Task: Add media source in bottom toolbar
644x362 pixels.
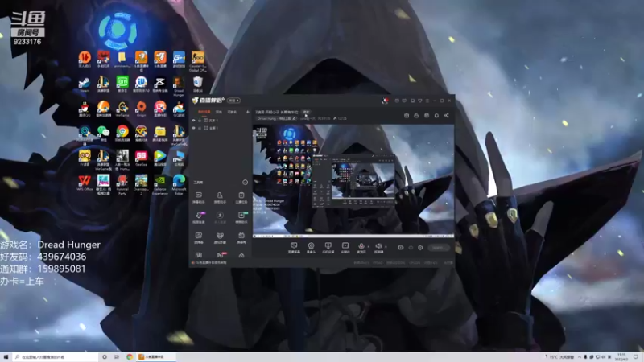Action: coord(345,248)
